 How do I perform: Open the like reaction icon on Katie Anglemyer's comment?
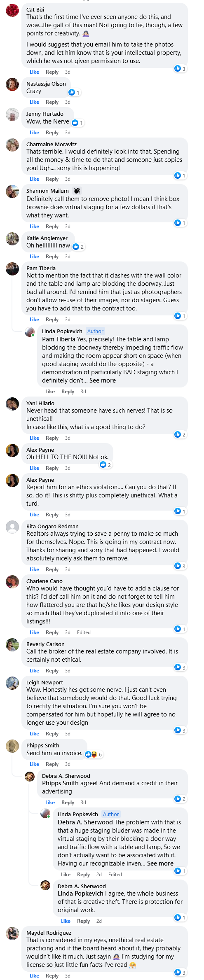(76, 247)
